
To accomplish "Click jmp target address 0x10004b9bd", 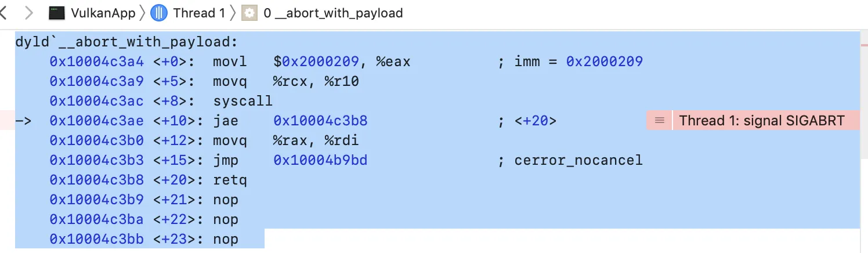I will tap(320, 160).
